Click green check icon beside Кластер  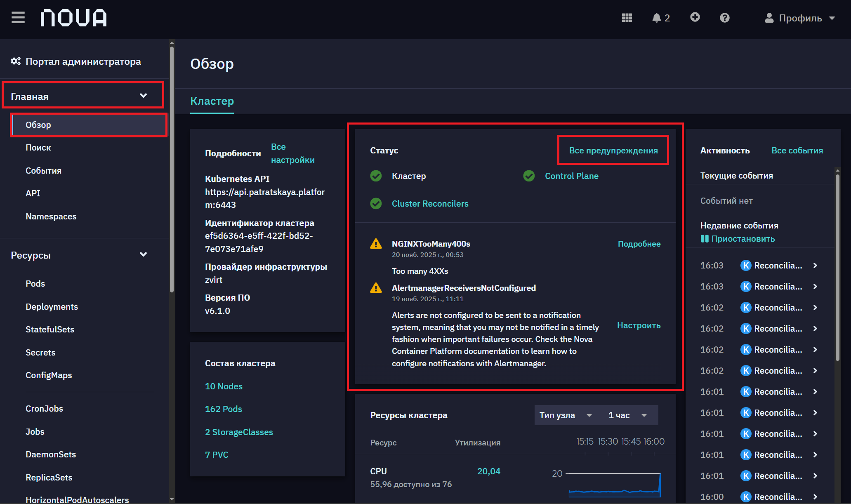(x=376, y=176)
